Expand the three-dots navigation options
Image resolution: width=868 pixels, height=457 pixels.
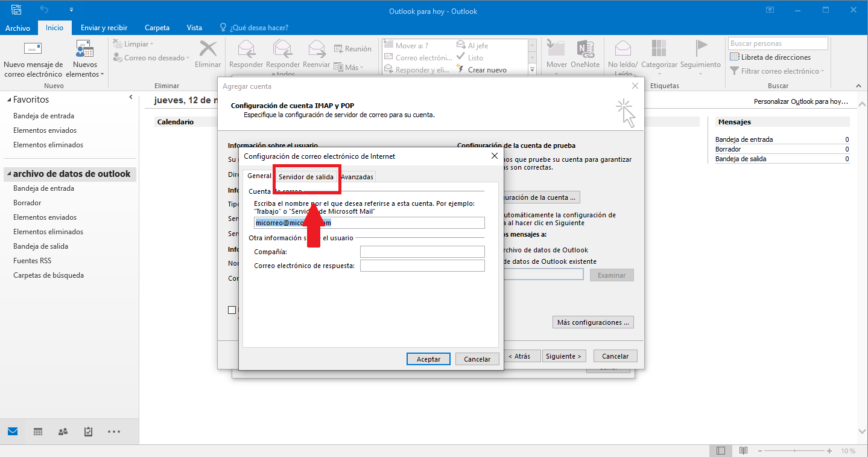point(113,432)
